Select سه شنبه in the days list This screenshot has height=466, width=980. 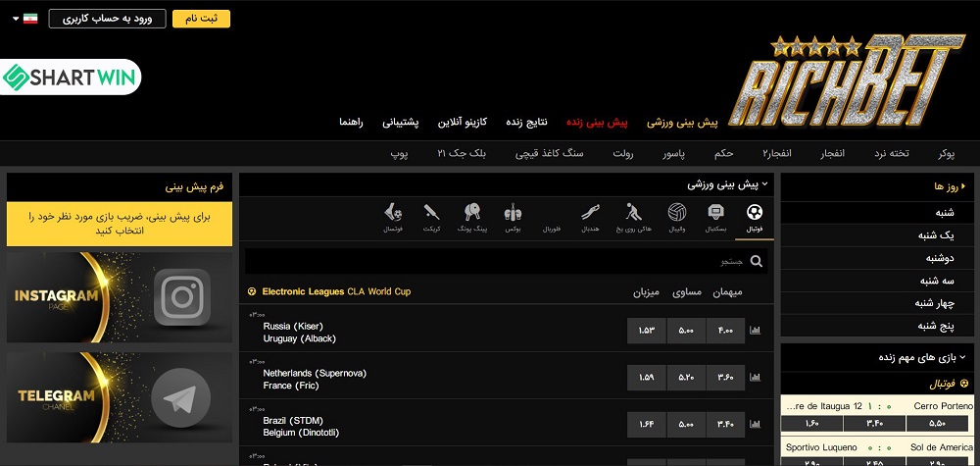[877, 281]
